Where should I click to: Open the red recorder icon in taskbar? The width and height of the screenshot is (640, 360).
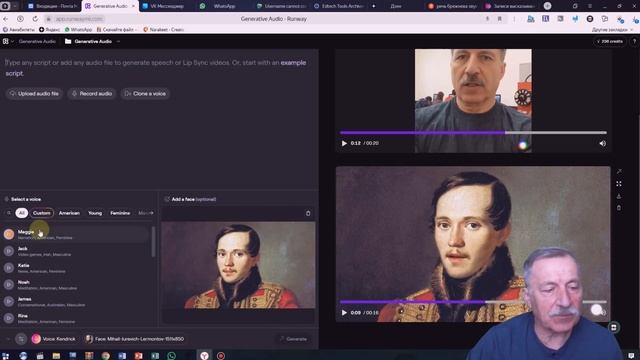tap(221, 356)
